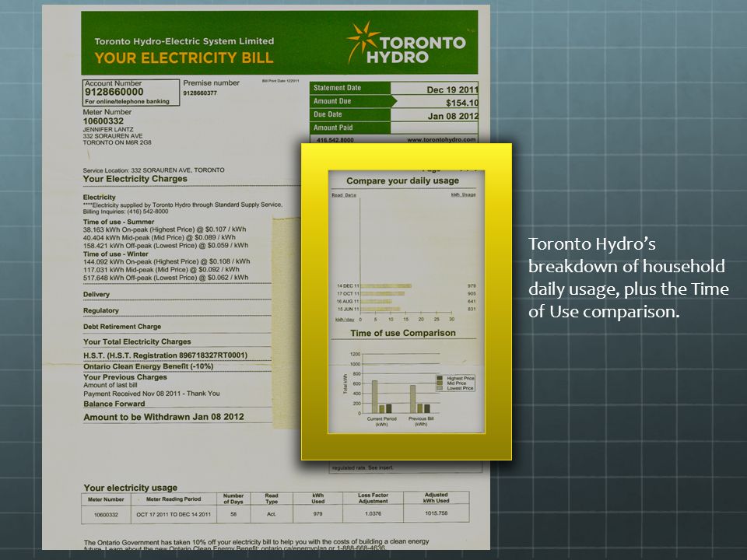This screenshot has height=560, width=747.
Task: Click address line 'TORONTO ON M6R 2G8'
Action: coord(117,142)
